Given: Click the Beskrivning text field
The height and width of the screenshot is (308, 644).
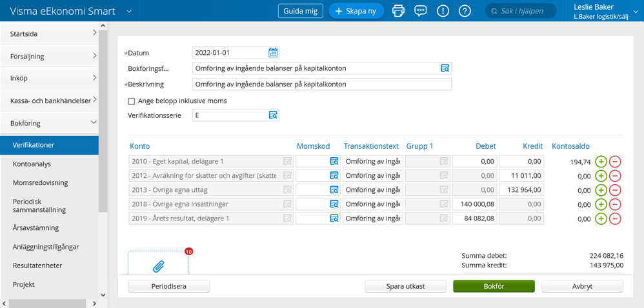Looking at the screenshot, I should click(x=321, y=84).
